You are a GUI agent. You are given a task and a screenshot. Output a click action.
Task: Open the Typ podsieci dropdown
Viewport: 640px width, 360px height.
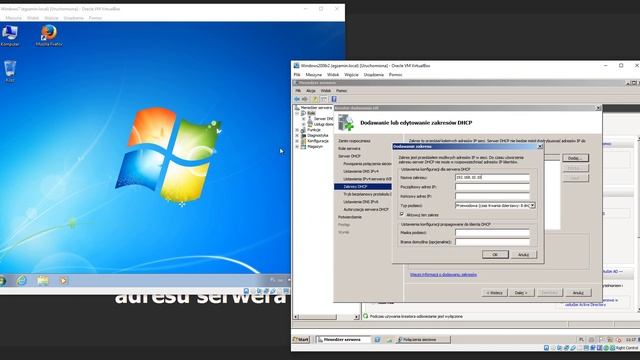533,206
